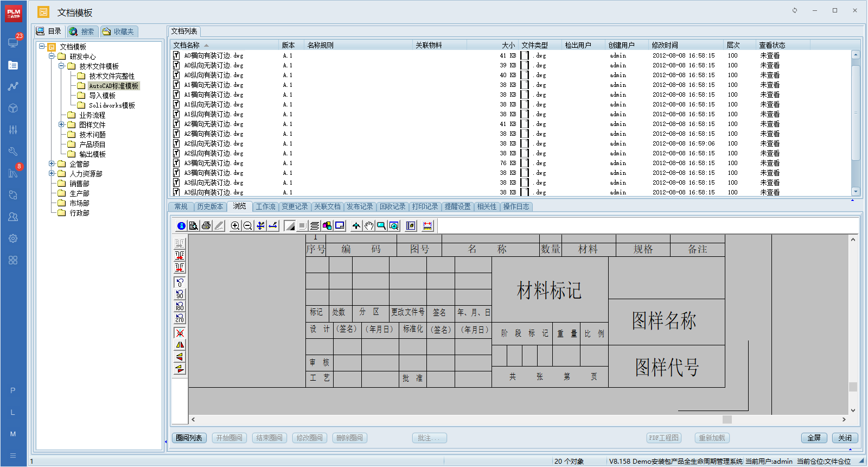Open the blue drawing information icon
The width and height of the screenshot is (868, 467).
pos(181,226)
